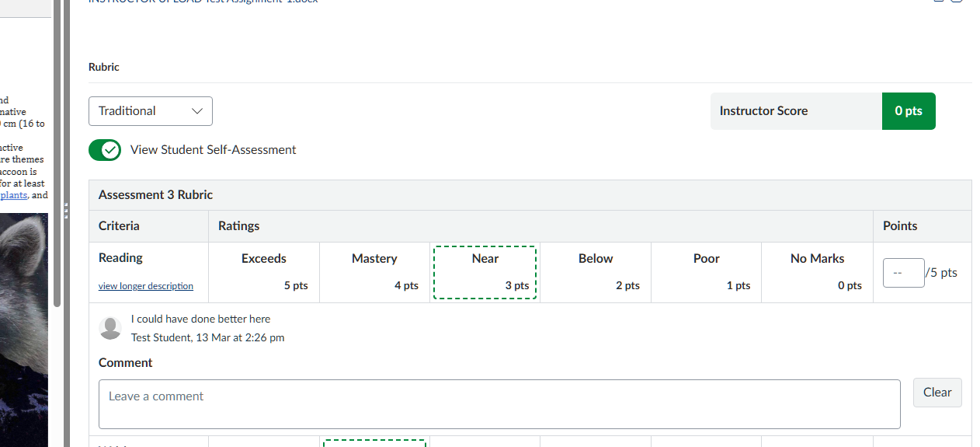The width and height of the screenshot is (980, 447).
Task: Clear the Reading criterion comment
Action: [x=937, y=393]
